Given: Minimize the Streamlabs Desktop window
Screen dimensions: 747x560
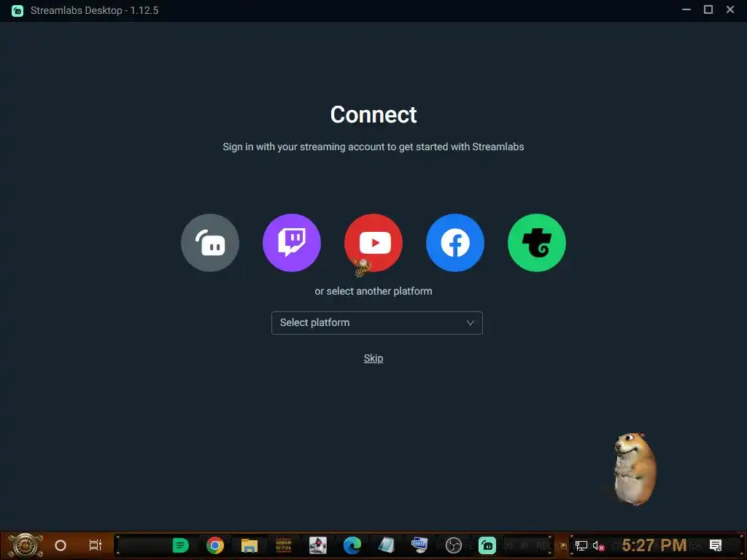Looking at the screenshot, I should [686, 9].
